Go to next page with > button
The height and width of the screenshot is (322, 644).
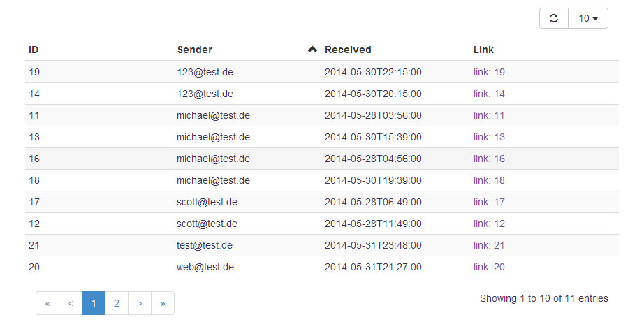point(140,303)
